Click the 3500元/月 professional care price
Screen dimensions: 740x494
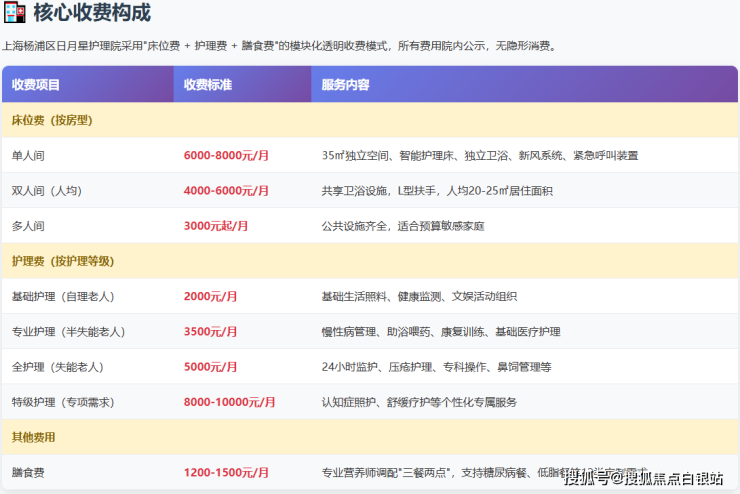(211, 332)
